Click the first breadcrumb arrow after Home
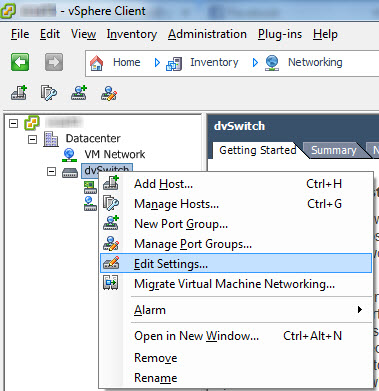The width and height of the screenshot is (379, 391). [x=157, y=62]
